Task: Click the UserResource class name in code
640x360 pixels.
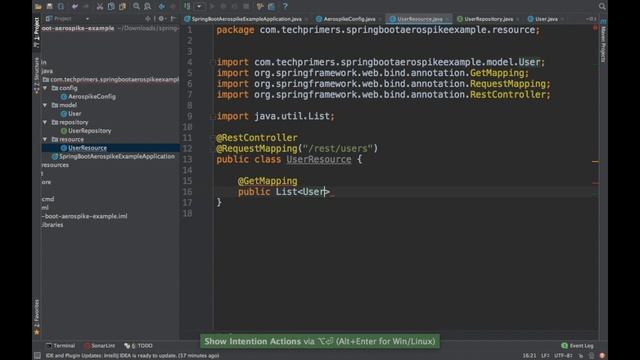Action: [x=318, y=159]
